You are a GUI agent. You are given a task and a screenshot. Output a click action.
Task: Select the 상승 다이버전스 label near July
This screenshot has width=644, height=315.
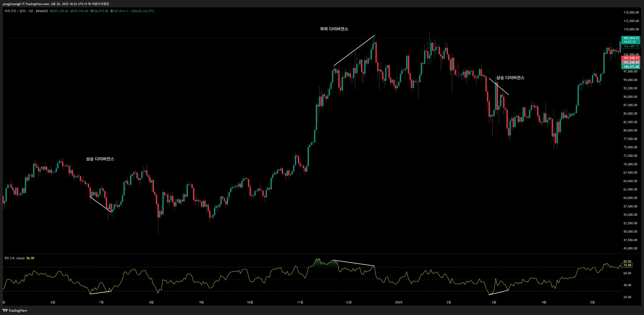[100, 159]
